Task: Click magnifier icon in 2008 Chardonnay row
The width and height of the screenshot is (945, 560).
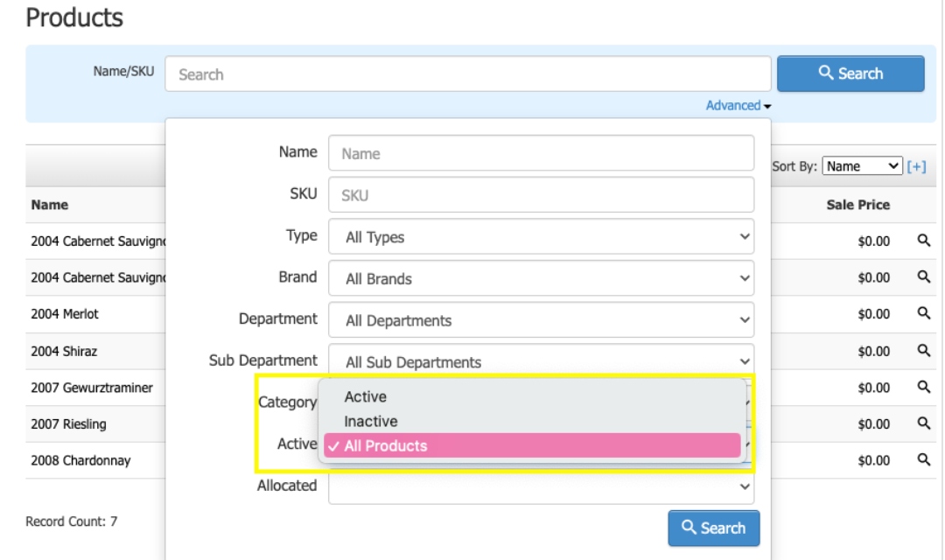Action: 922,460
